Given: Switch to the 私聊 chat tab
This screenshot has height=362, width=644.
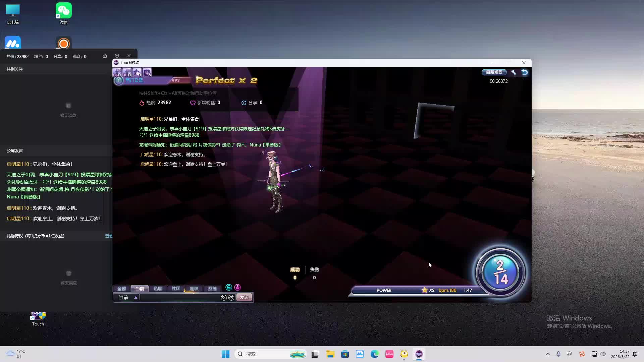Looking at the screenshot, I should pyautogui.click(x=158, y=289).
